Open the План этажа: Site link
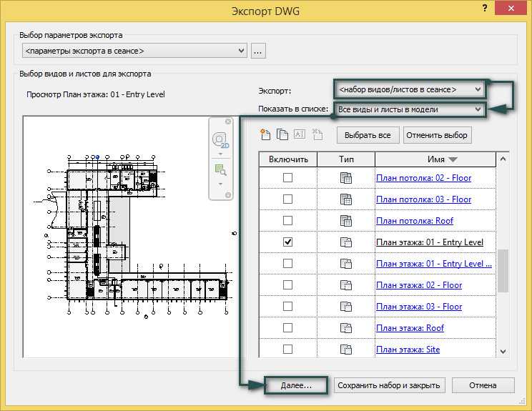The width and height of the screenshot is (532, 411). [x=408, y=350]
